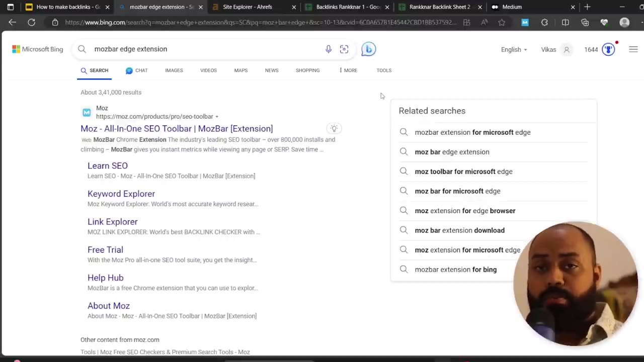Expand the MORE search options dropdown

point(348,70)
